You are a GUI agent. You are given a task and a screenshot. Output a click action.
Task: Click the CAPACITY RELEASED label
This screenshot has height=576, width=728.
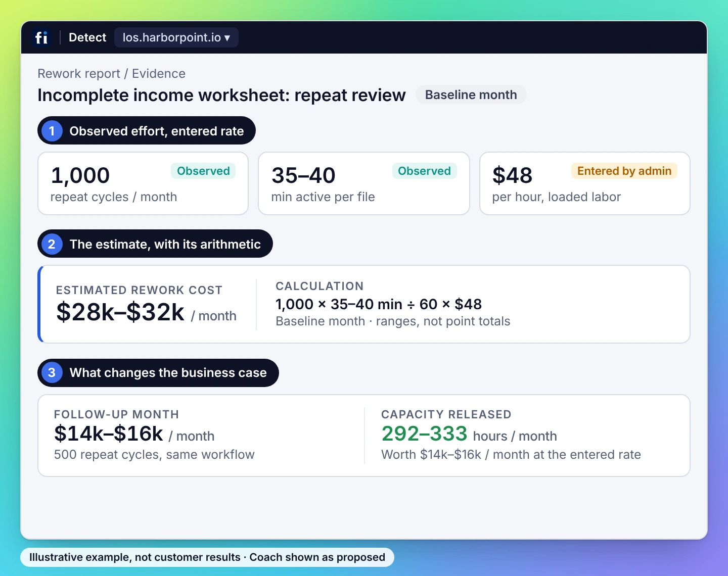point(446,414)
